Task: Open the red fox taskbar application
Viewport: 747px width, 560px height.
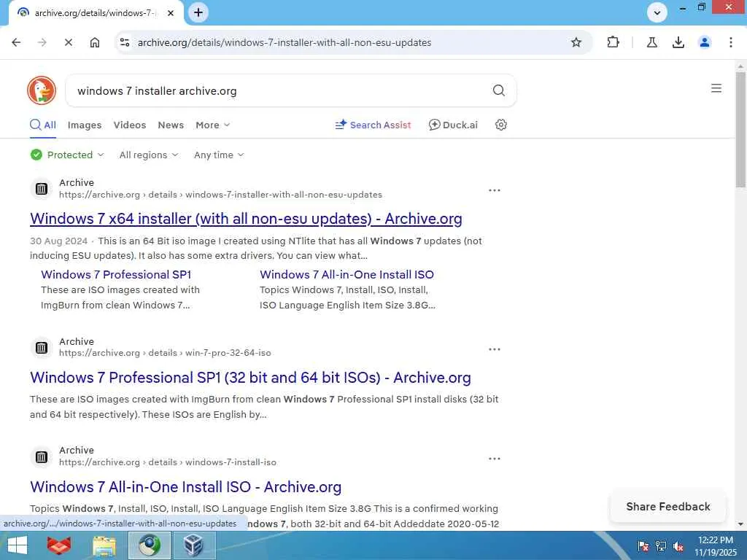Action: (x=59, y=545)
